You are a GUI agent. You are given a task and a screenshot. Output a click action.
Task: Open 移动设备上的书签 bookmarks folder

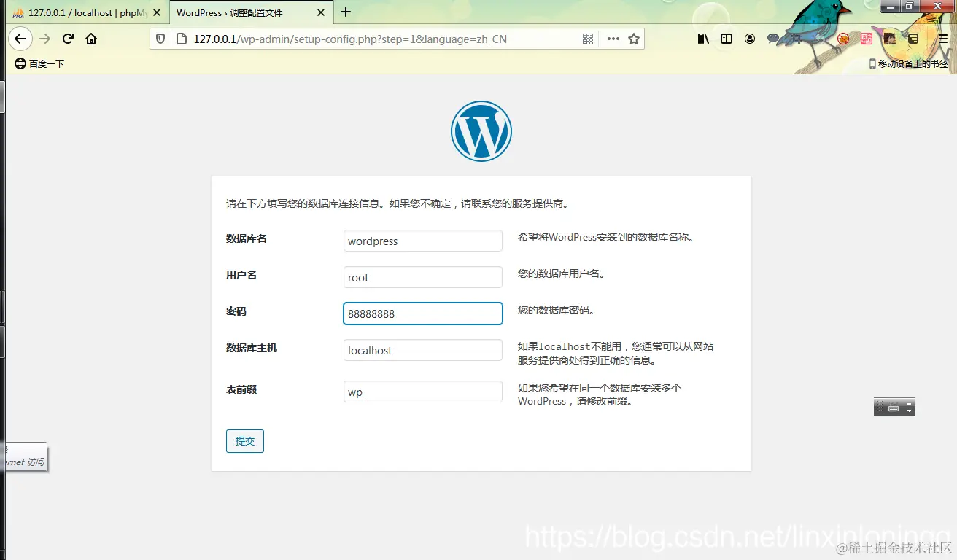pyautogui.click(x=909, y=63)
